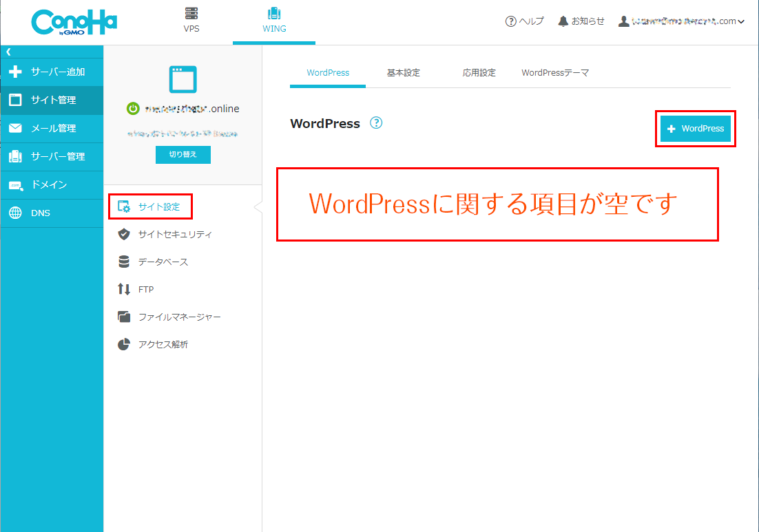Click the + WordPress add button
Screen dimensions: 759x532
(696, 129)
